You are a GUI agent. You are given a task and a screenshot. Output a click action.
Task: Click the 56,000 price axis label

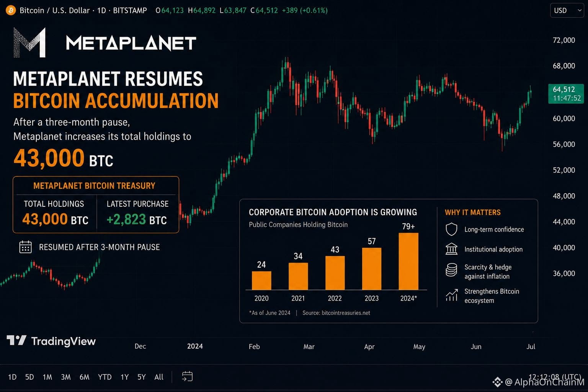pyautogui.click(x=564, y=144)
